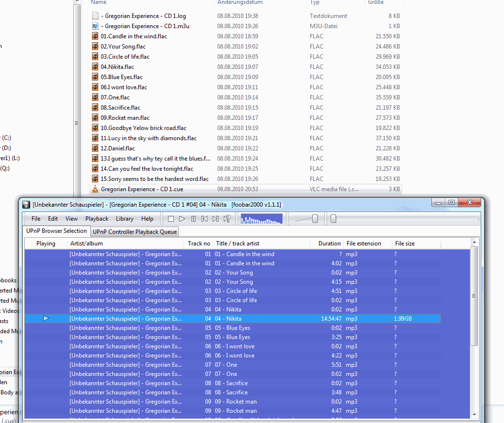Screen dimensions: 504x423
Task: Click the Gregorian Experience CD 1.m3u file icon
Action: point(95,26)
